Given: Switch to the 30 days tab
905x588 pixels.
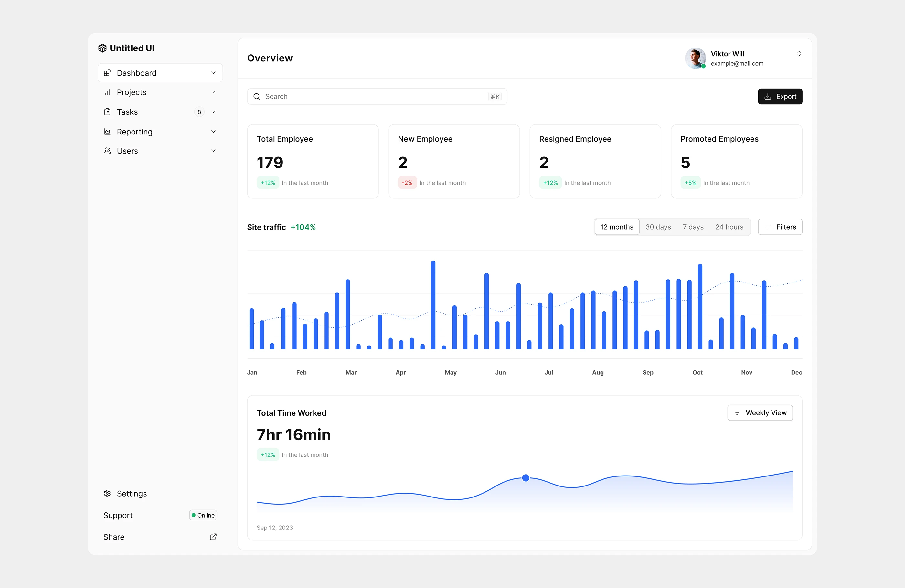Looking at the screenshot, I should pos(658,227).
